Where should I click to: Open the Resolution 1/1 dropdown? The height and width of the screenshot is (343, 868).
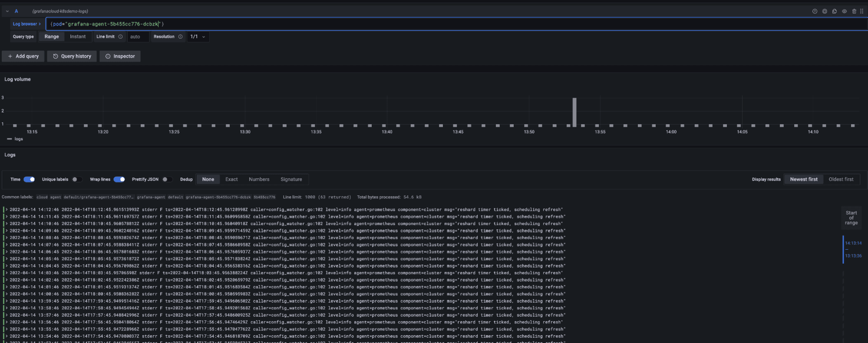pyautogui.click(x=198, y=36)
